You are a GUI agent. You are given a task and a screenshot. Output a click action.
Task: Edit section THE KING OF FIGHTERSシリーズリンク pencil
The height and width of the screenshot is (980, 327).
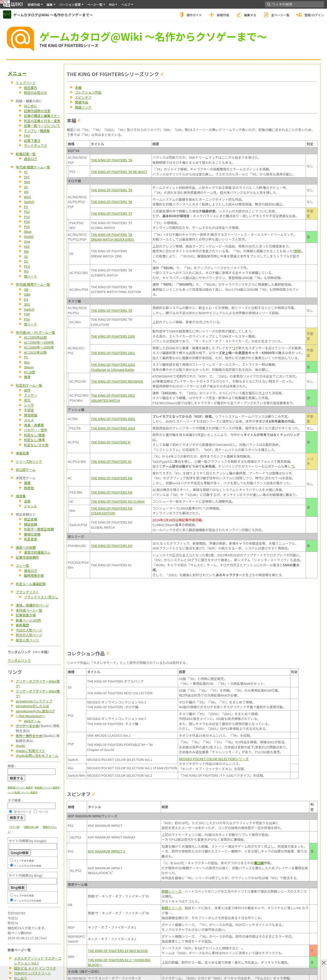tap(162, 74)
